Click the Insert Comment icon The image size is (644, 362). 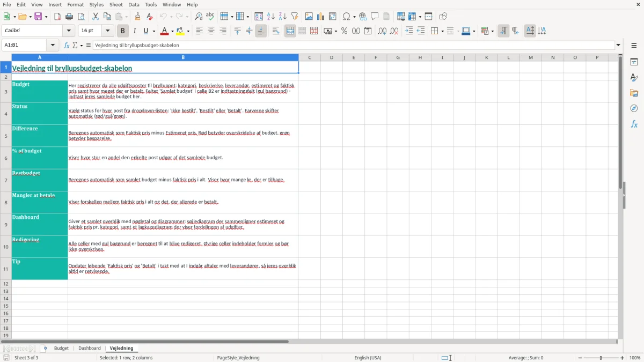(x=375, y=17)
